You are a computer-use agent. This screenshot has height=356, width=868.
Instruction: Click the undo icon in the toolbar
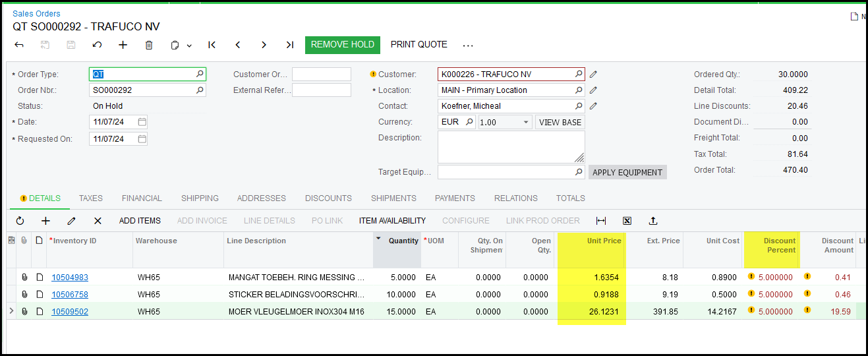pyautogui.click(x=97, y=45)
